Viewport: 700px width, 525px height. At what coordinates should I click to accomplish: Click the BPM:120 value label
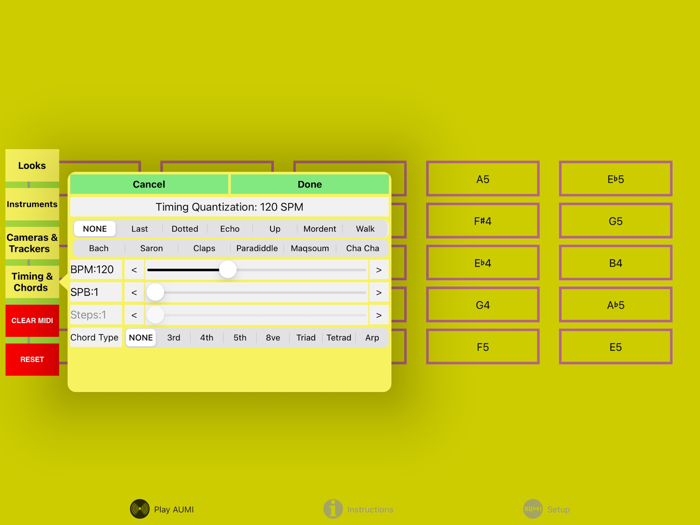point(96,270)
